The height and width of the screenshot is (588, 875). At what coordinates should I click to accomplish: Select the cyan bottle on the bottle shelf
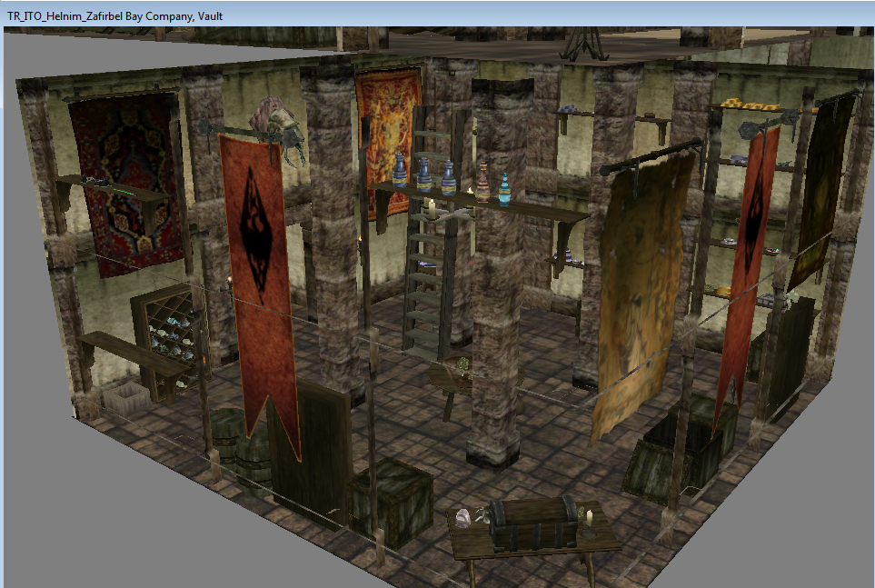(504, 190)
